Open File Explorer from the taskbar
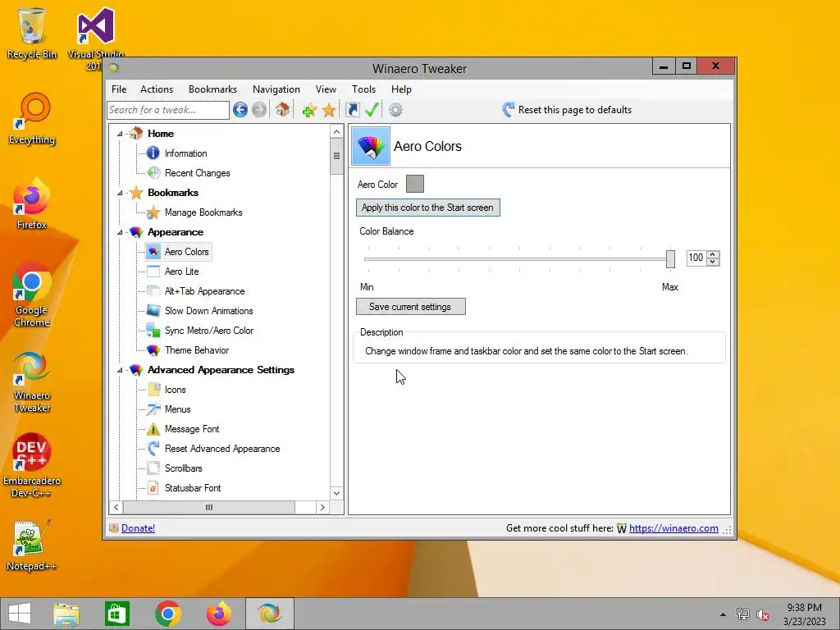 [66, 614]
